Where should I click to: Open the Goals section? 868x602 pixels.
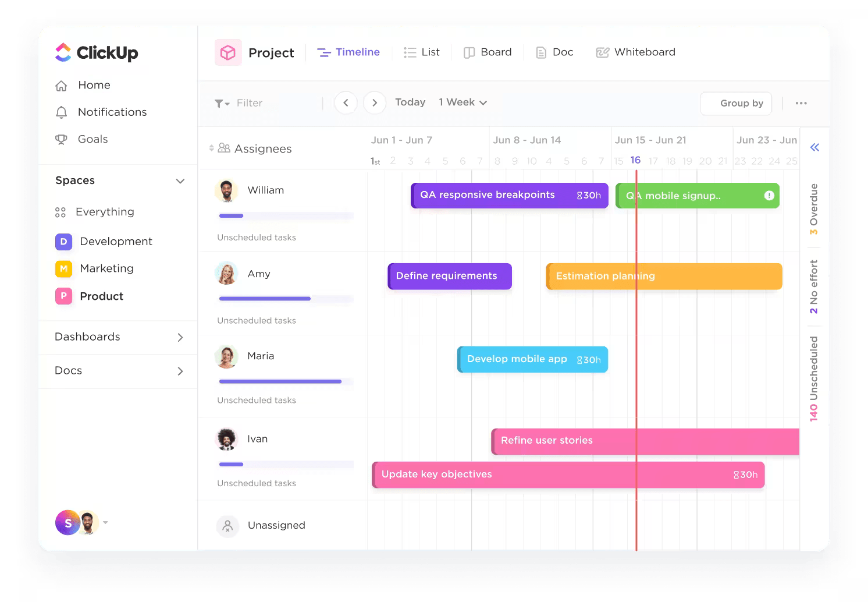(x=62, y=139)
